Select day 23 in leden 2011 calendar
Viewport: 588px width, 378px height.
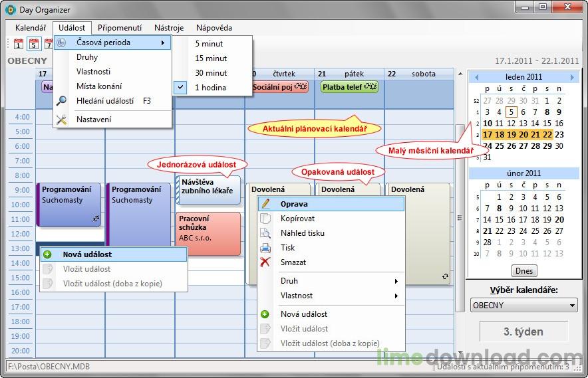[x=559, y=135]
